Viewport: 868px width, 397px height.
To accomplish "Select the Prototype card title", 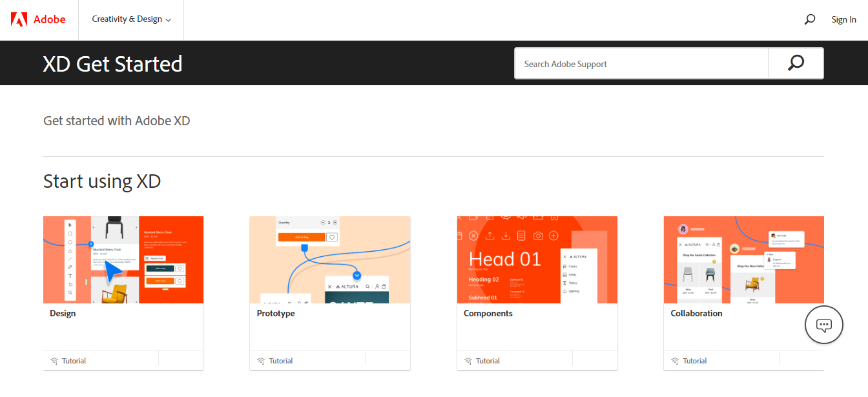I will 276,313.
